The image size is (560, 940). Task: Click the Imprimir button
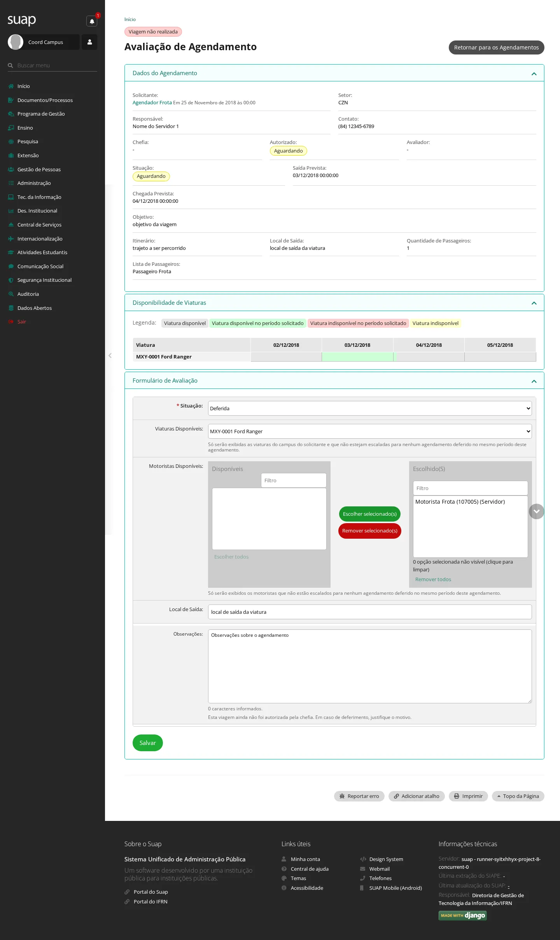pos(468,796)
